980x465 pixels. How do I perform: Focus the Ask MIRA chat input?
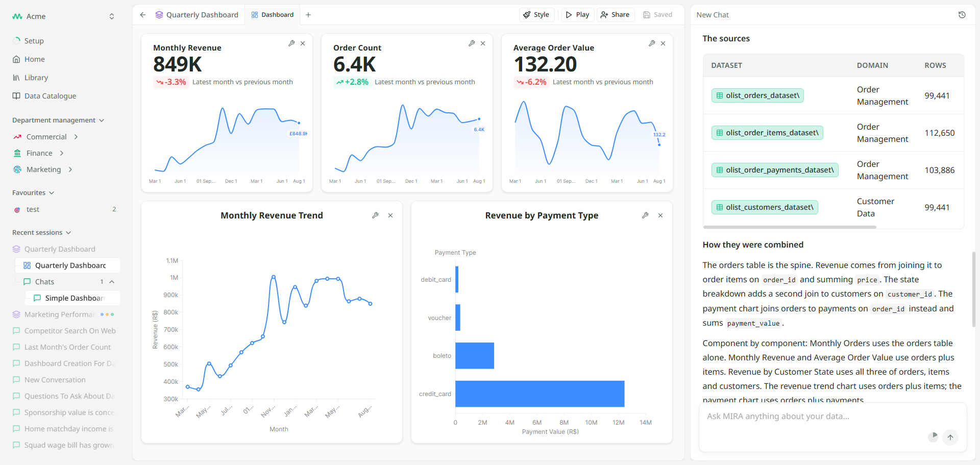pos(817,417)
